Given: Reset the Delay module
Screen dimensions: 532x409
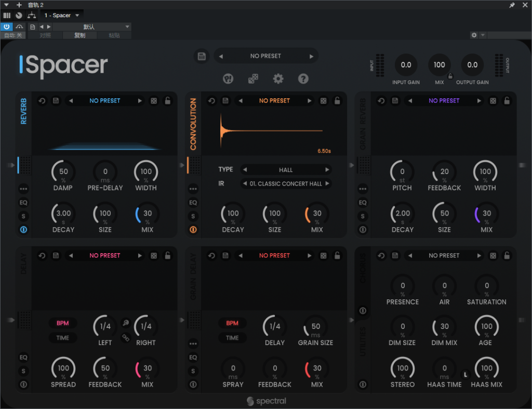Looking at the screenshot, I should [42, 256].
